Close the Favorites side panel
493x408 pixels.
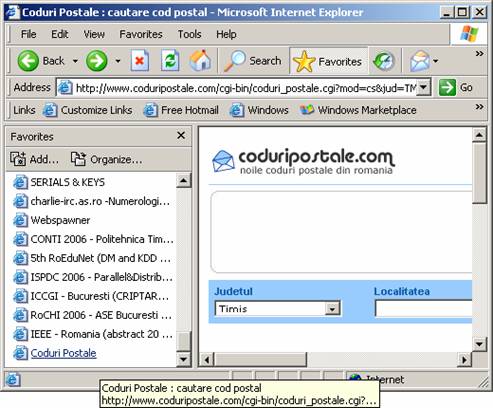[181, 135]
